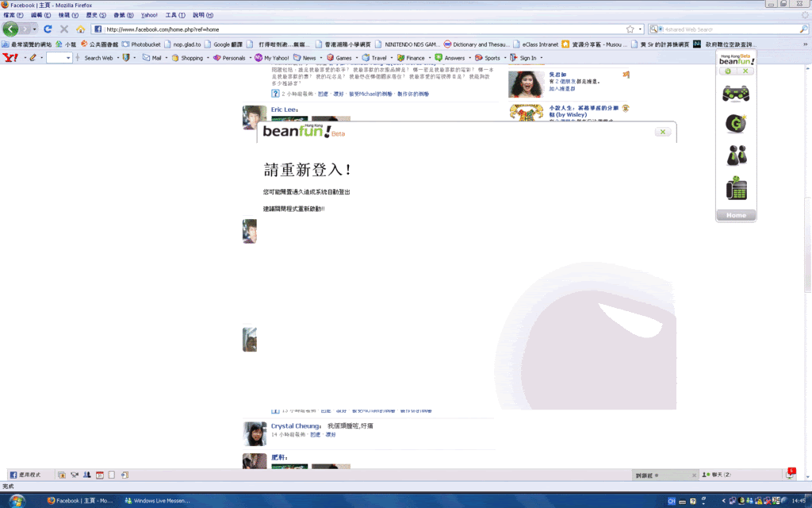Expand the Shopping dropdown arrow
The width and height of the screenshot is (812, 508).
tap(208, 57)
